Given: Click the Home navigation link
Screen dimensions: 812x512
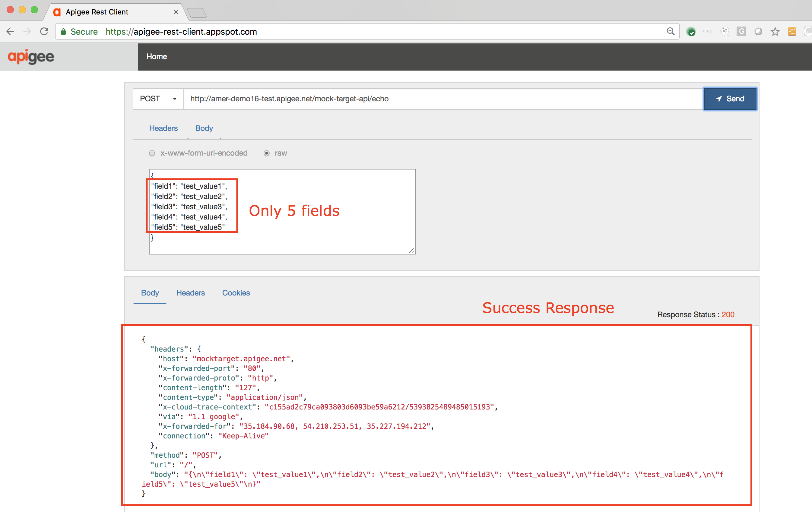Looking at the screenshot, I should pyautogui.click(x=157, y=57).
